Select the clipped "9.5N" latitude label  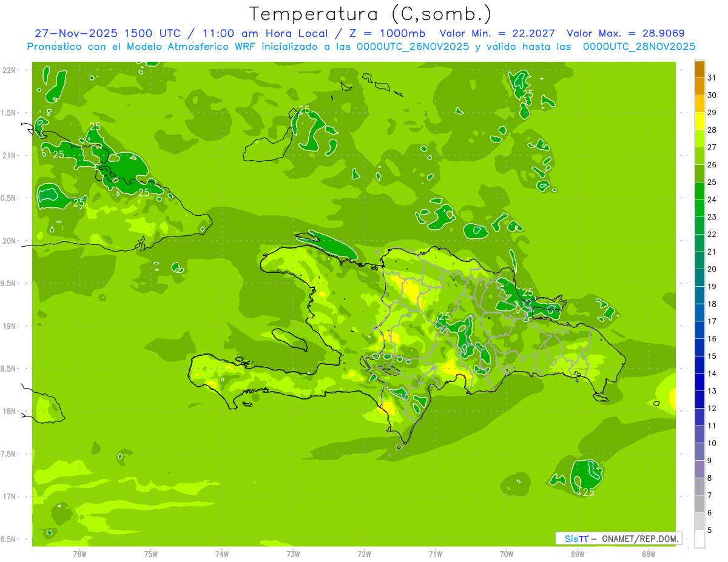tap(9, 283)
